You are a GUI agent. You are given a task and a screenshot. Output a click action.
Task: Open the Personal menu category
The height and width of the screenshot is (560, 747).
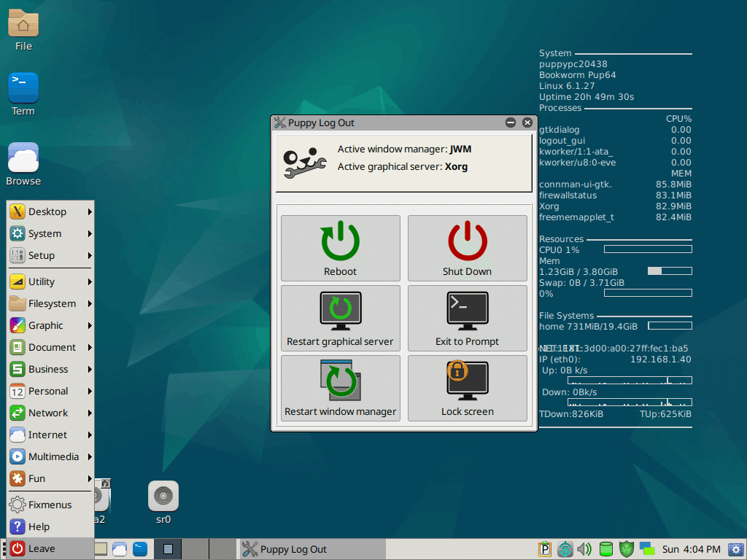pyautogui.click(x=50, y=391)
